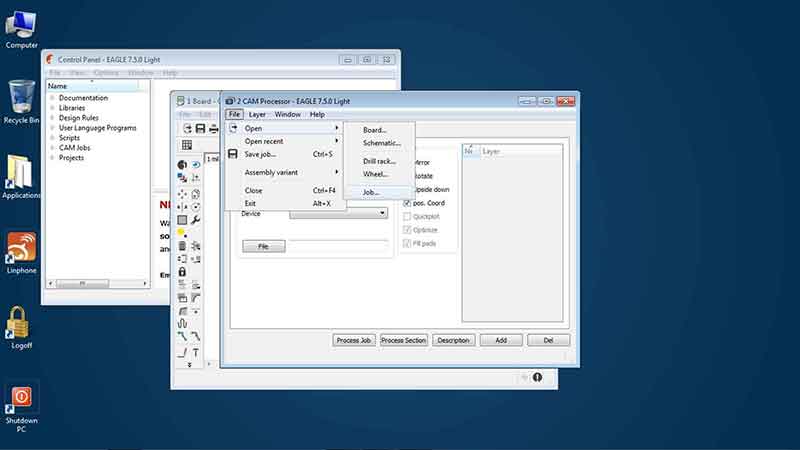Expand the Open recent submenu

point(285,141)
